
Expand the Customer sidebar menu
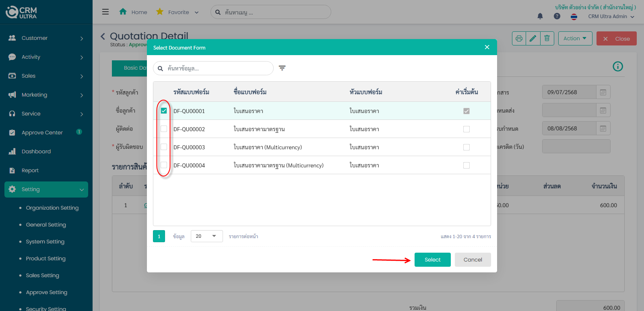pos(46,38)
